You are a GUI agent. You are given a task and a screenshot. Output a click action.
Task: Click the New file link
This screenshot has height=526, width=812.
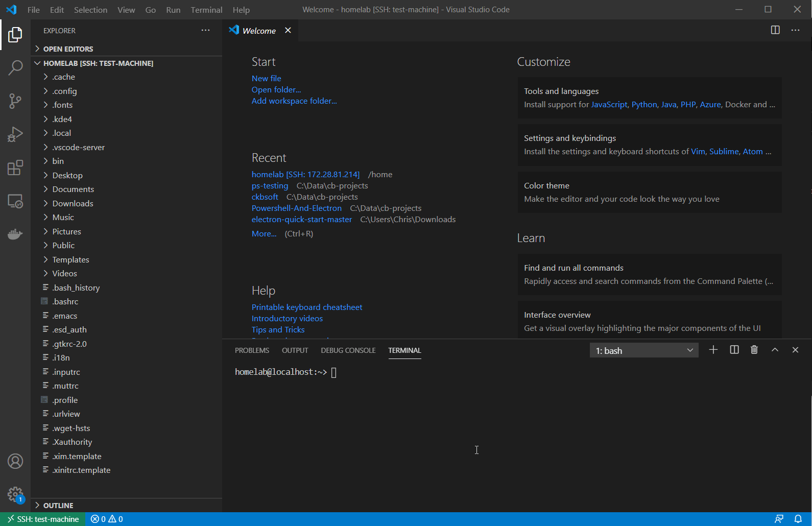pyautogui.click(x=266, y=78)
